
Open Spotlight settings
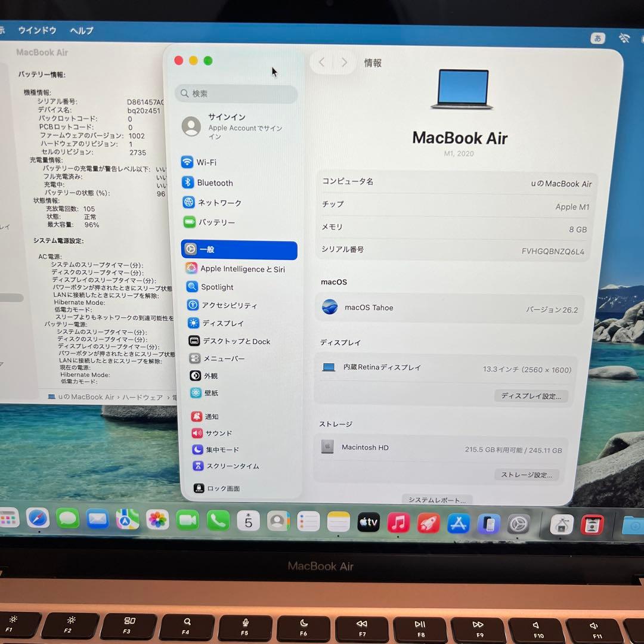point(216,287)
